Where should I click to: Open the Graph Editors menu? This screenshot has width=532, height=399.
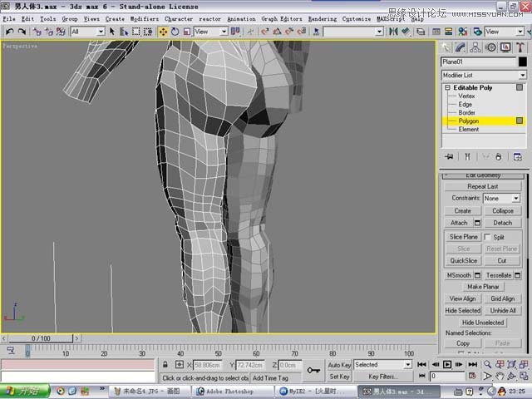281,18
